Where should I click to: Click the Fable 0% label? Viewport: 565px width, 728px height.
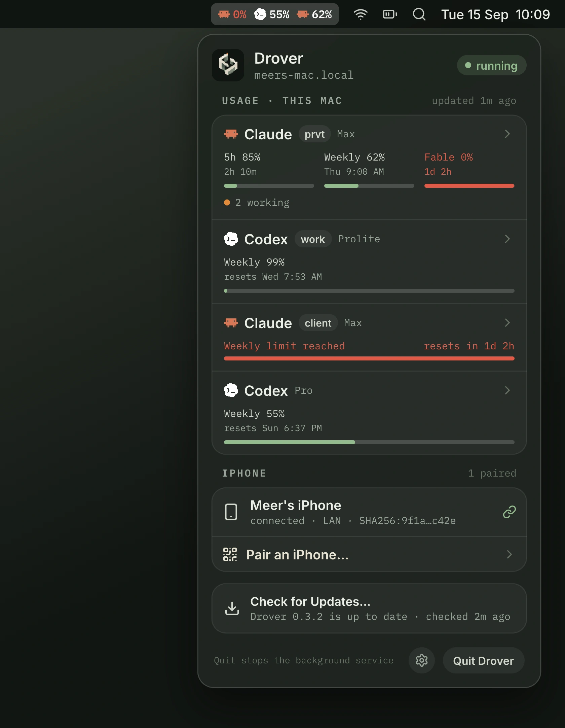tap(448, 157)
